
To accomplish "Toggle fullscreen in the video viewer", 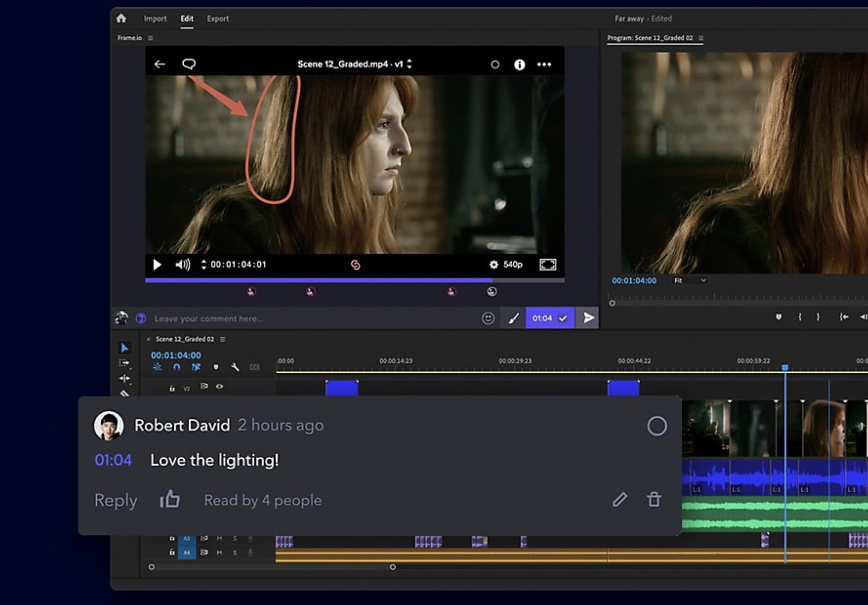I will [x=547, y=265].
